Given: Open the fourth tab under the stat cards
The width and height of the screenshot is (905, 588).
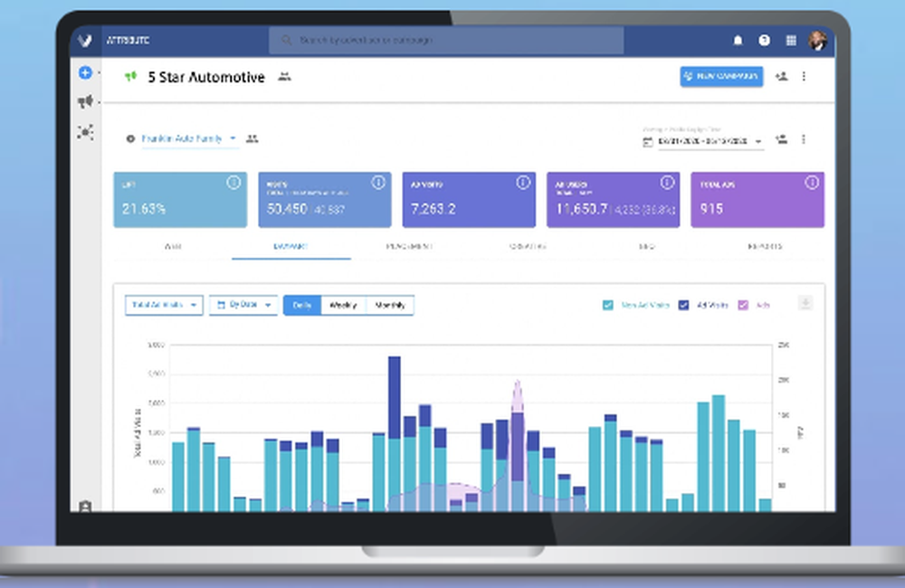Looking at the screenshot, I should [x=529, y=246].
